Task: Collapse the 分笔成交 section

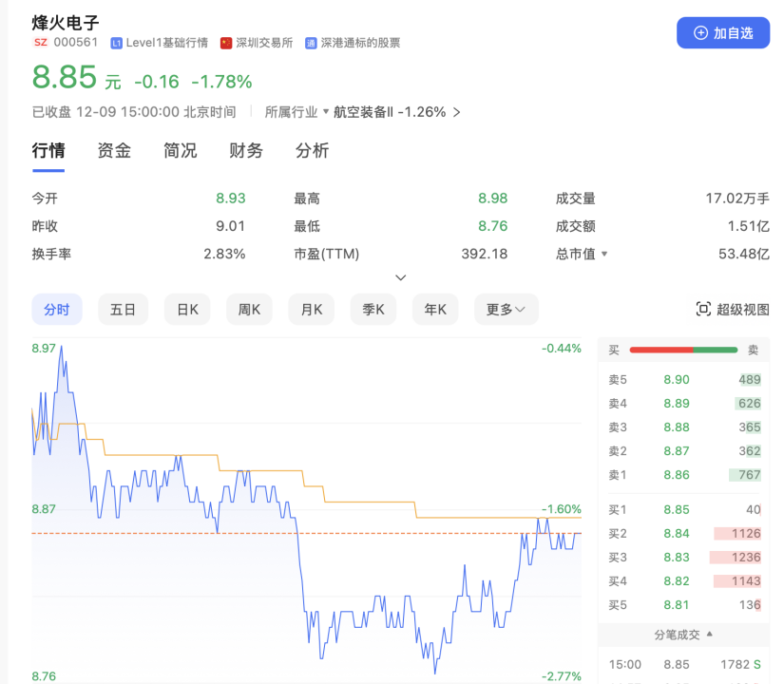Action: click(710, 634)
